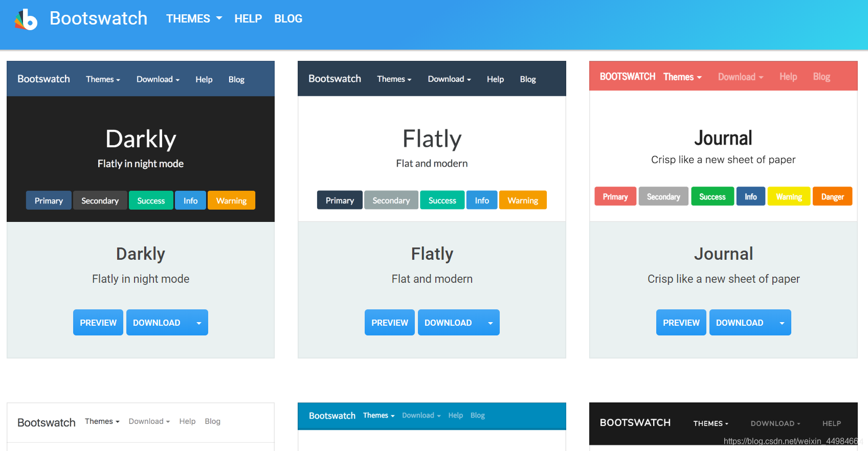Click Darkly card title below preview
The width and height of the screenshot is (868, 451).
(x=141, y=254)
